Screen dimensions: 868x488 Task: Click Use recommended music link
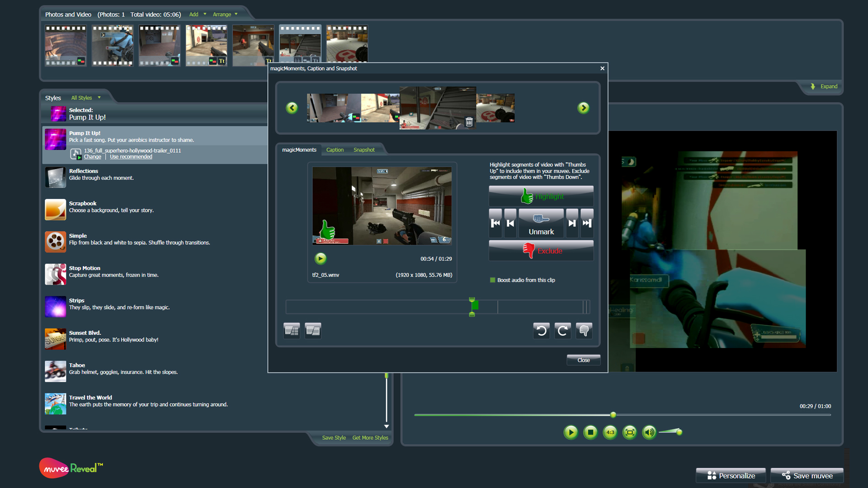[x=131, y=156]
